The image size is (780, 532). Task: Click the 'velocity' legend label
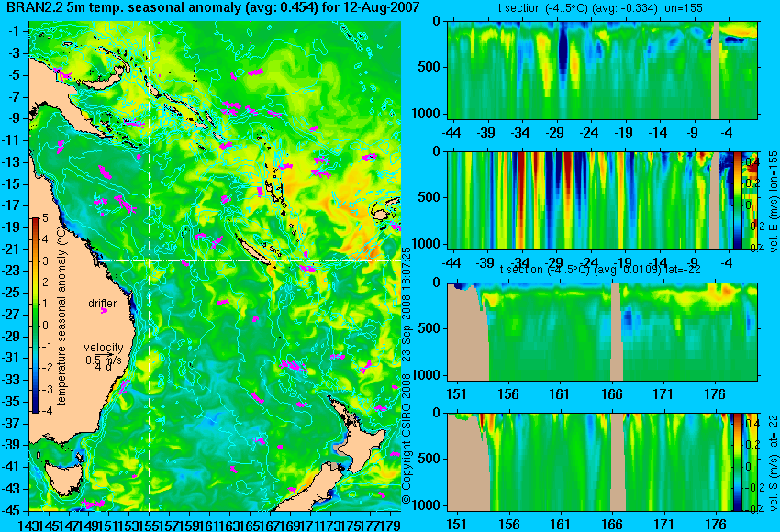(x=104, y=348)
